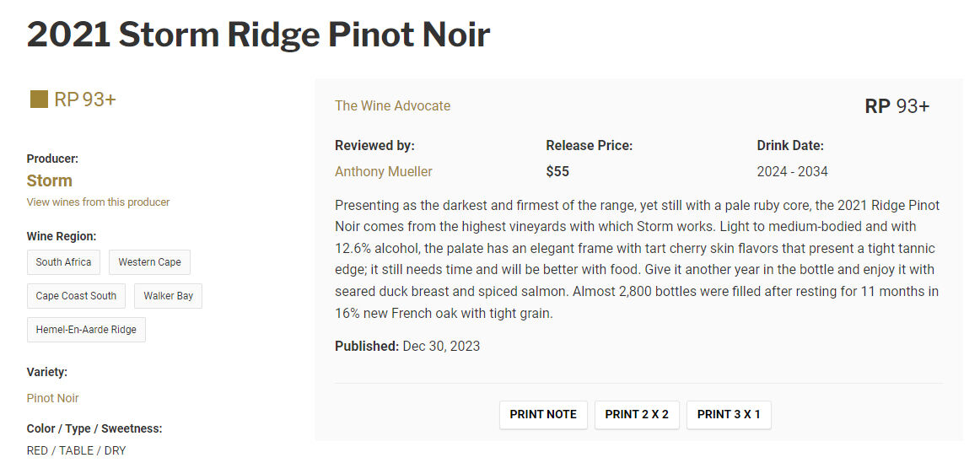980x463 pixels.
Task: Select the South Africa region tag
Action: coord(63,262)
